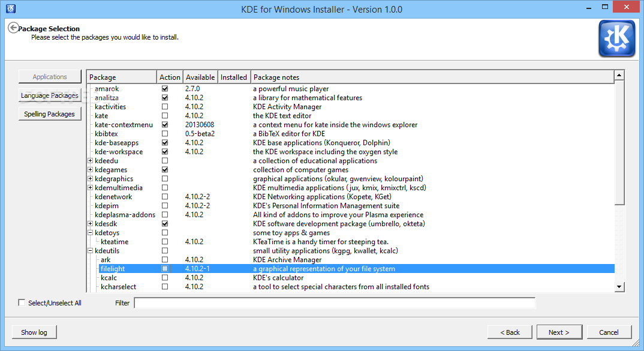This screenshot has height=351, width=644.
Task: Check the ark package checkbox
Action: [x=165, y=260]
